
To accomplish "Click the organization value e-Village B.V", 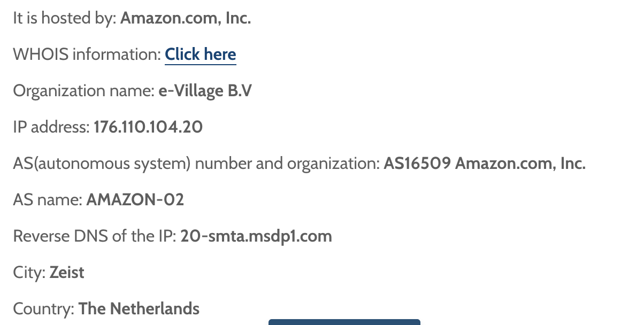I will pos(205,91).
